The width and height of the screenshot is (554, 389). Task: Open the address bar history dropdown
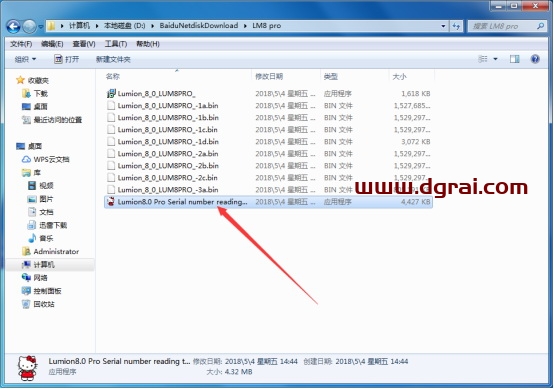[x=443, y=26]
